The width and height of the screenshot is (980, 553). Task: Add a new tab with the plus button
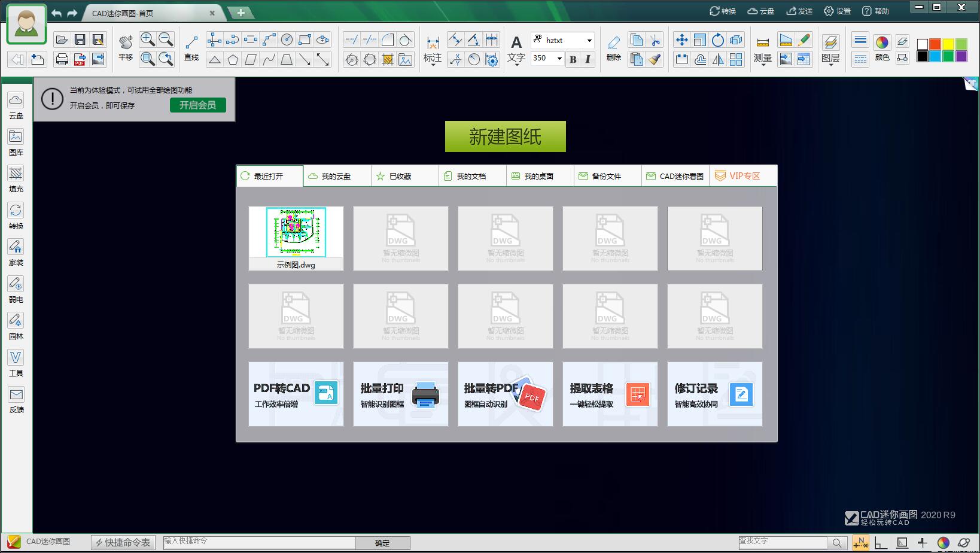241,13
